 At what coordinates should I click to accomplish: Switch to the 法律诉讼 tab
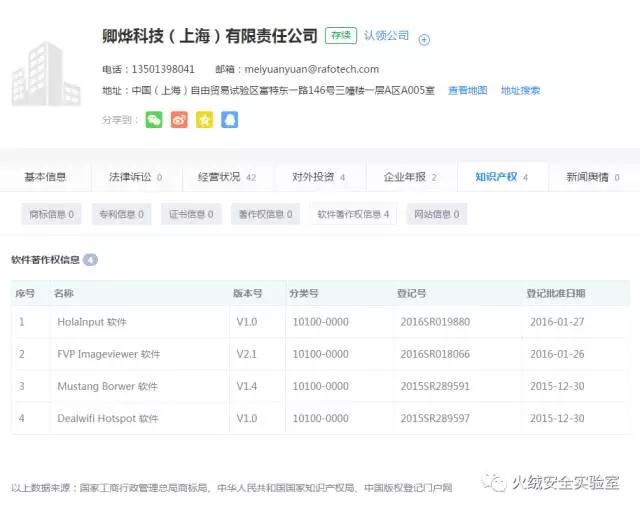coord(136,177)
